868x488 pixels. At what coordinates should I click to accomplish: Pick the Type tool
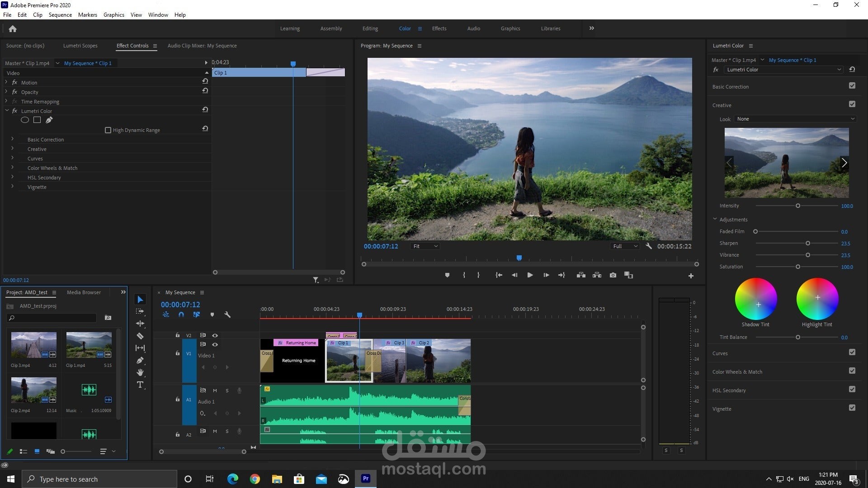click(x=140, y=385)
